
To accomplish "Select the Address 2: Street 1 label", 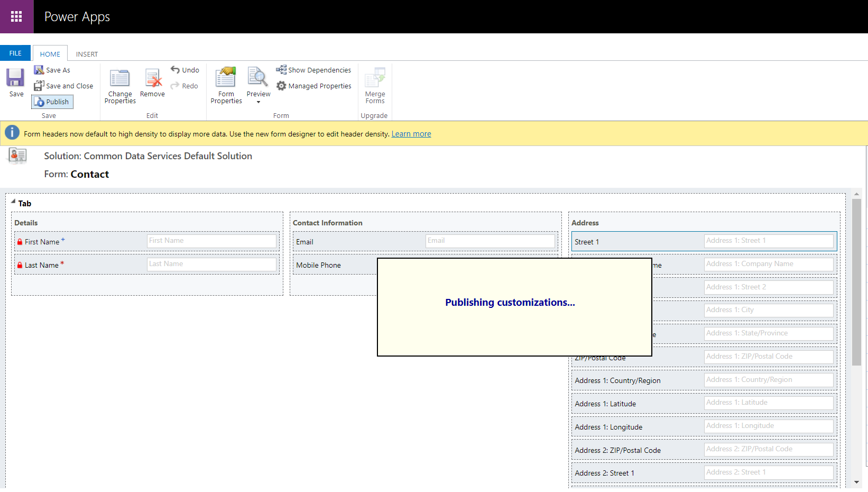I will [x=604, y=473].
